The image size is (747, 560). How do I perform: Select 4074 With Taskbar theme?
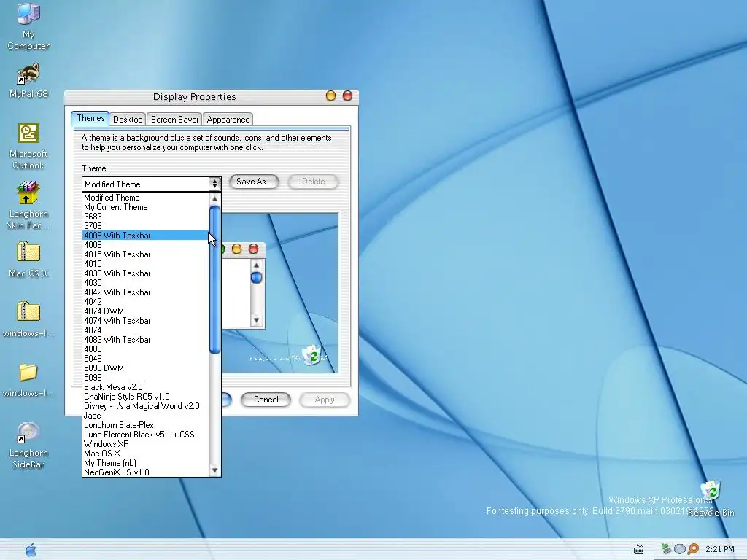coord(146,321)
